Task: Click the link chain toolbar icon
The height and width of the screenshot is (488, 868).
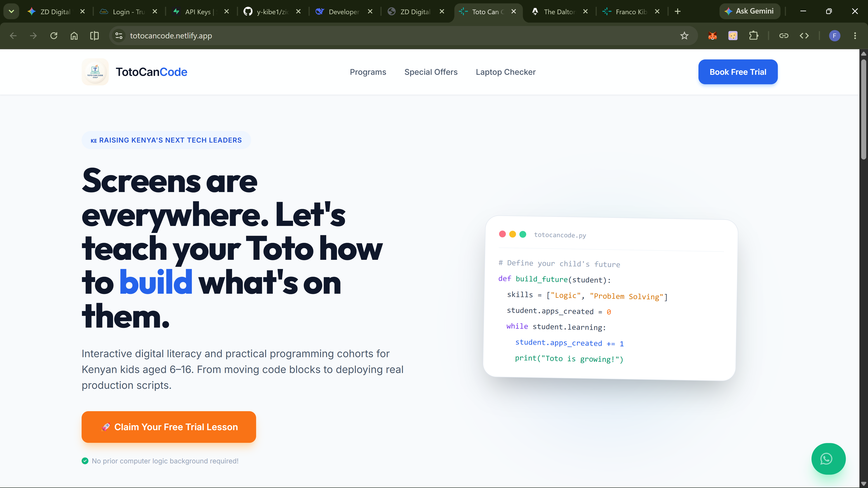Action: [x=784, y=36]
